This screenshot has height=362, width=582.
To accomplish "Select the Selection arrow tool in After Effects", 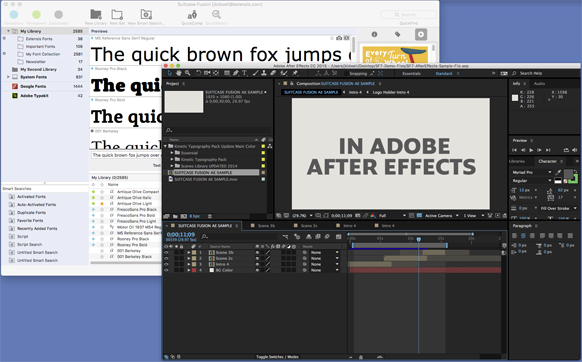I will (x=170, y=73).
